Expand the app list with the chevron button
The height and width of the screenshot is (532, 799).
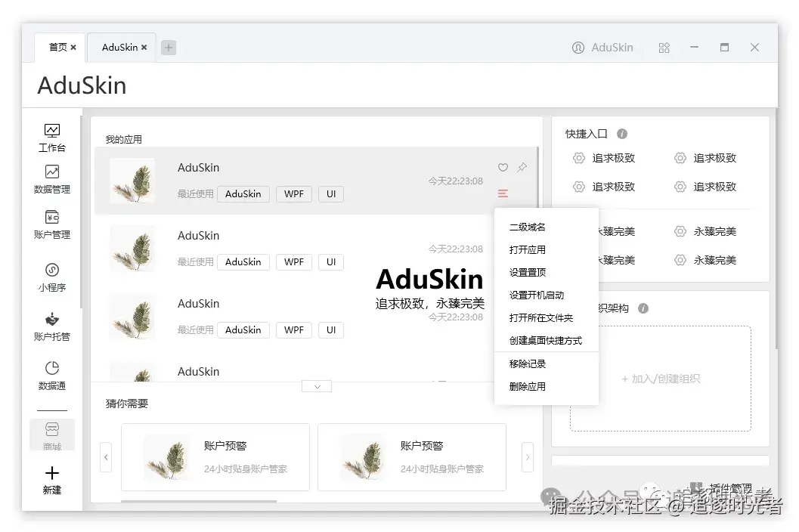[316, 386]
